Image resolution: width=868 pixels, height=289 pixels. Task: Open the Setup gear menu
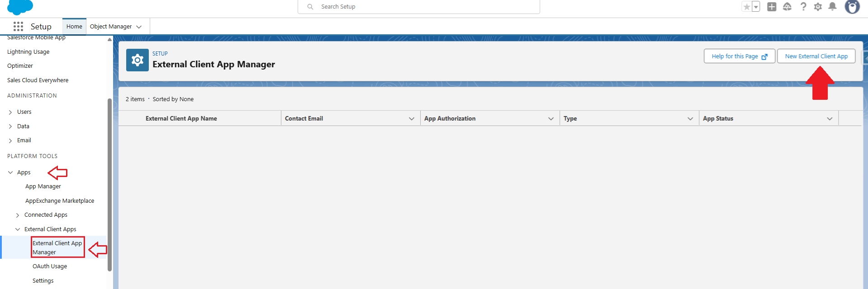(818, 7)
